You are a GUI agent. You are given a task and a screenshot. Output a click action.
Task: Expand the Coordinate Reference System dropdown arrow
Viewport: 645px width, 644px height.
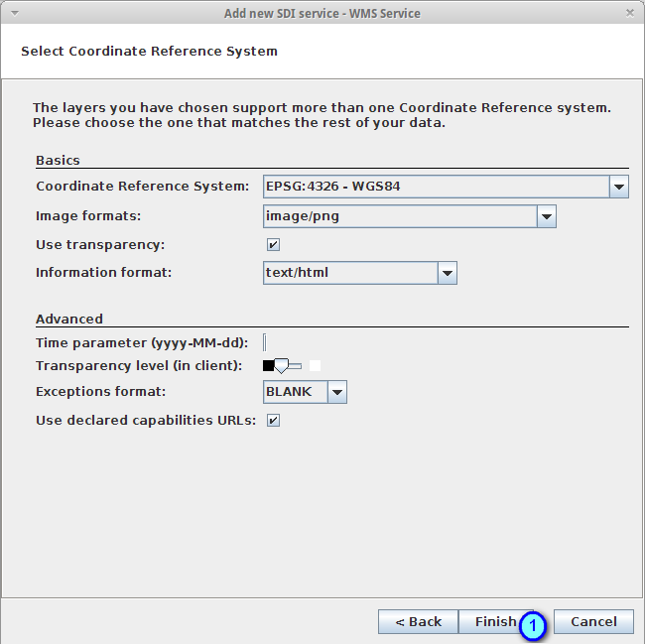618,187
